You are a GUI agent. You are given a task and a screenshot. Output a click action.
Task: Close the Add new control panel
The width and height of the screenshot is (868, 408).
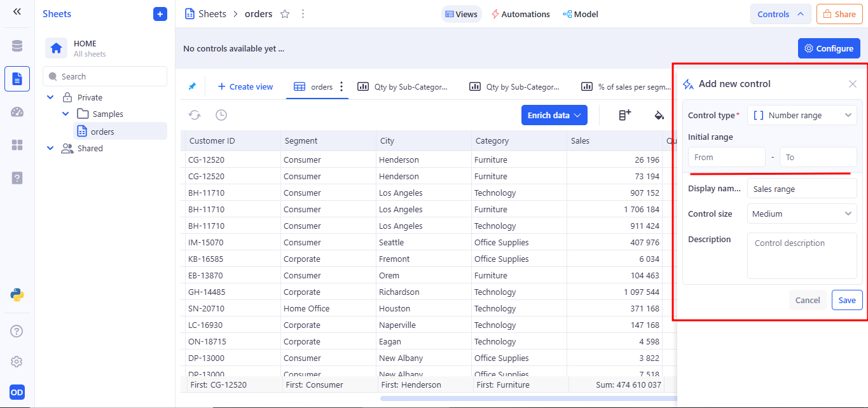853,84
